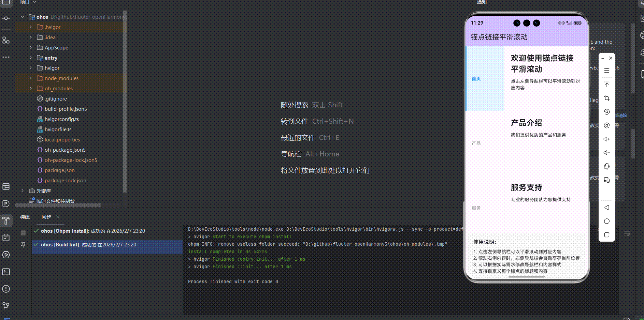Expand the hvigor folder

[30, 68]
